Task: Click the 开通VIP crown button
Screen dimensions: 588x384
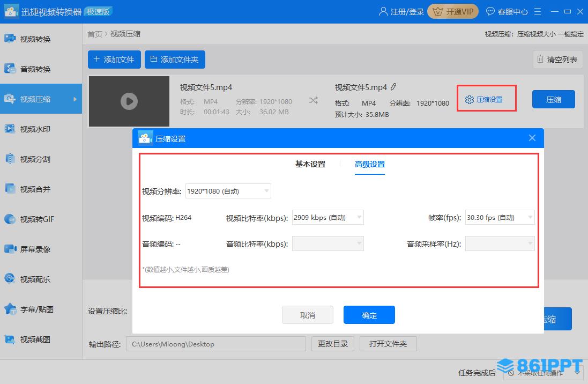Action: [453, 12]
